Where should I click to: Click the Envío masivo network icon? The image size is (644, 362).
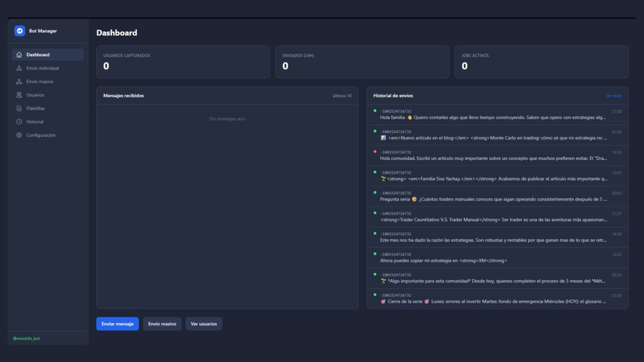pos(19,82)
